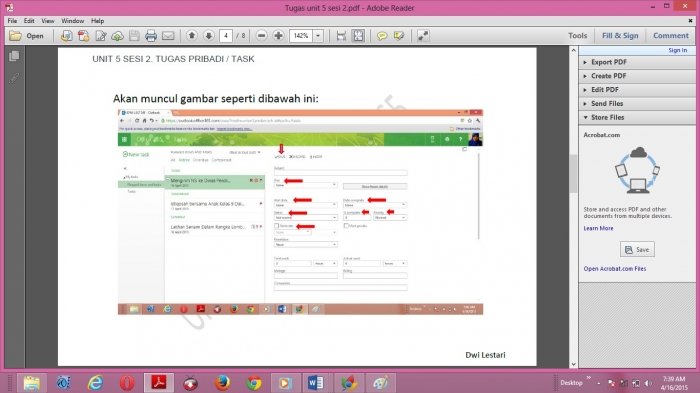Open Firefox from taskbar

pyautogui.click(x=222, y=383)
